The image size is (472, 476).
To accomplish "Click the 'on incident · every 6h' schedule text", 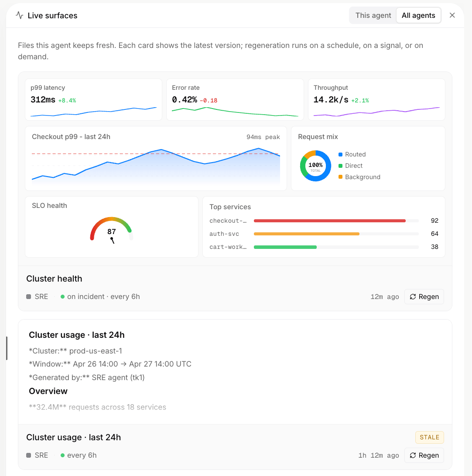I will (103, 296).
